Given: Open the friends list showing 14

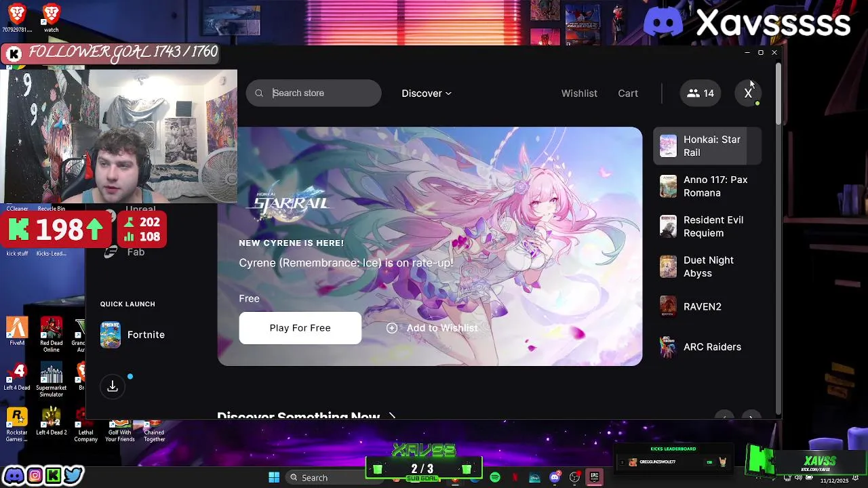Looking at the screenshot, I should [x=701, y=93].
